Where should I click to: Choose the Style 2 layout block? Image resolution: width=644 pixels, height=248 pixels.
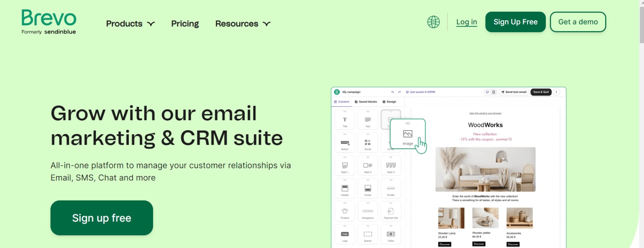click(x=368, y=166)
